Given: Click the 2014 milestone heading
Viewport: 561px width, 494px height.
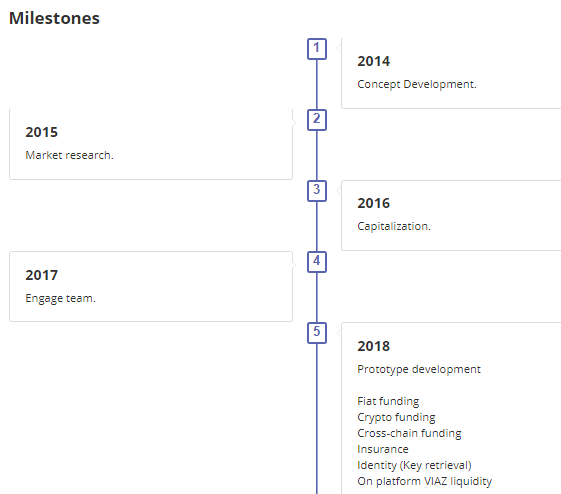Looking at the screenshot, I should coord(374,61).
